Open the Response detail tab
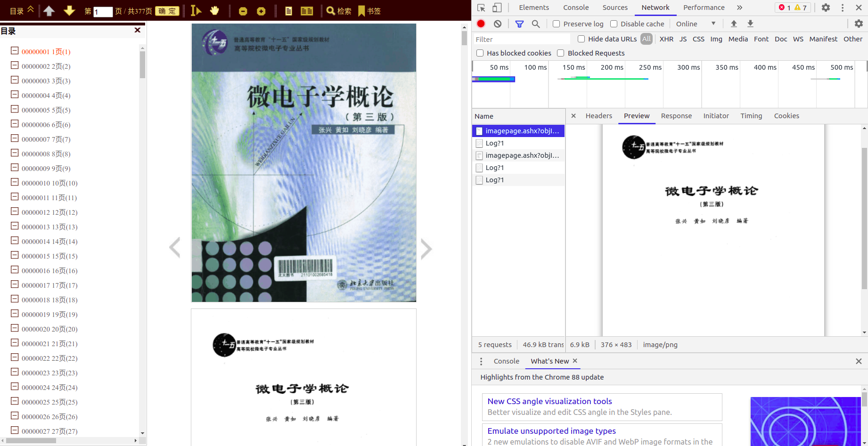Viewport: 868px width, 446px height. tap(676, 116)
